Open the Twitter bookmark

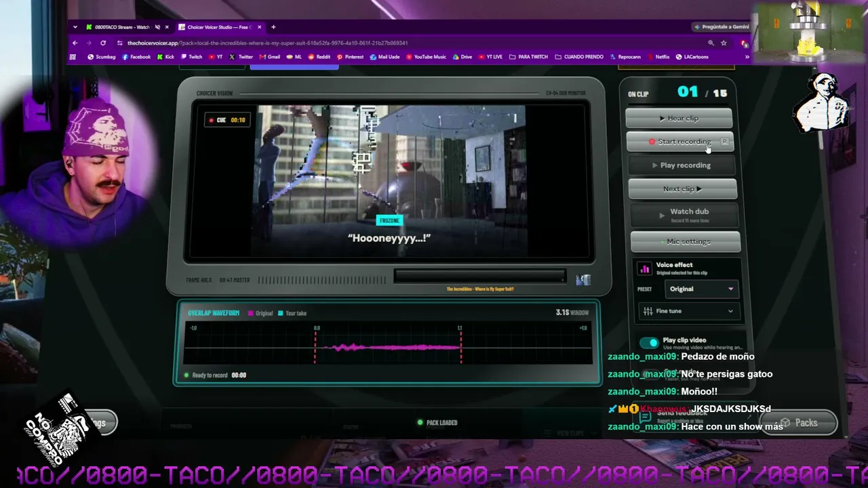pos(241,57)
